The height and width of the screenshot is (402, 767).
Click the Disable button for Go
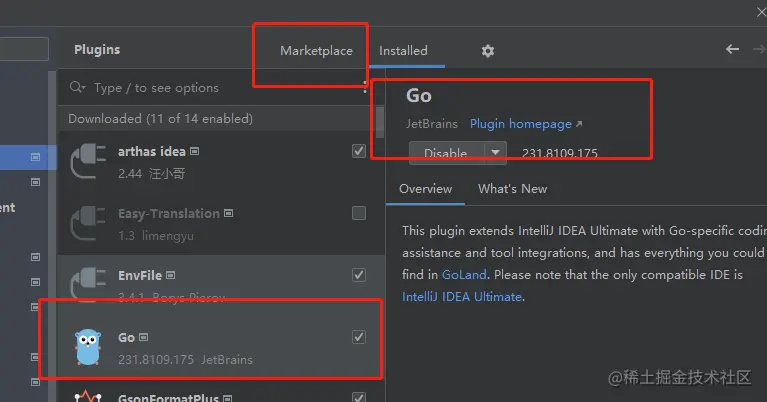pos(446,153)
